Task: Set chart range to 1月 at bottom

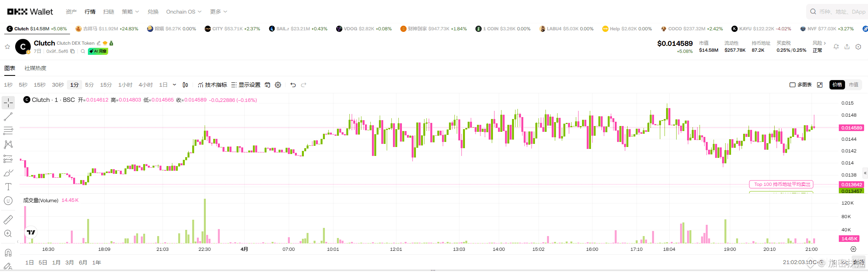Action: [56, 262]
